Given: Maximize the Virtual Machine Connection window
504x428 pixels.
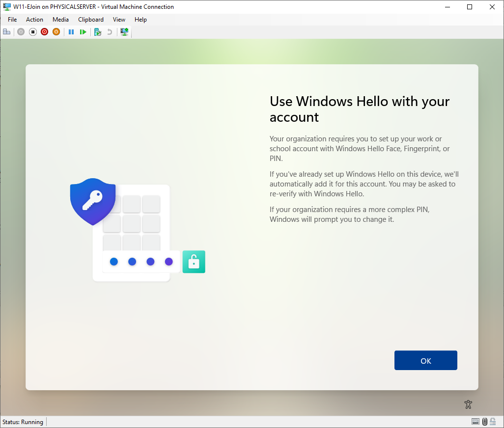Looking at the screenshot, I should [470, 7].
